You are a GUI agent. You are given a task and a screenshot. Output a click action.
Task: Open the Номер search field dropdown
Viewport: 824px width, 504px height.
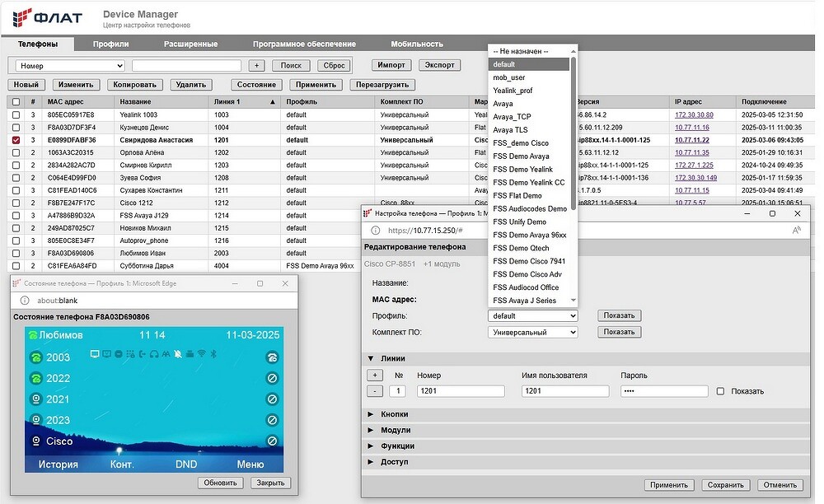click(x=70, y=66)
